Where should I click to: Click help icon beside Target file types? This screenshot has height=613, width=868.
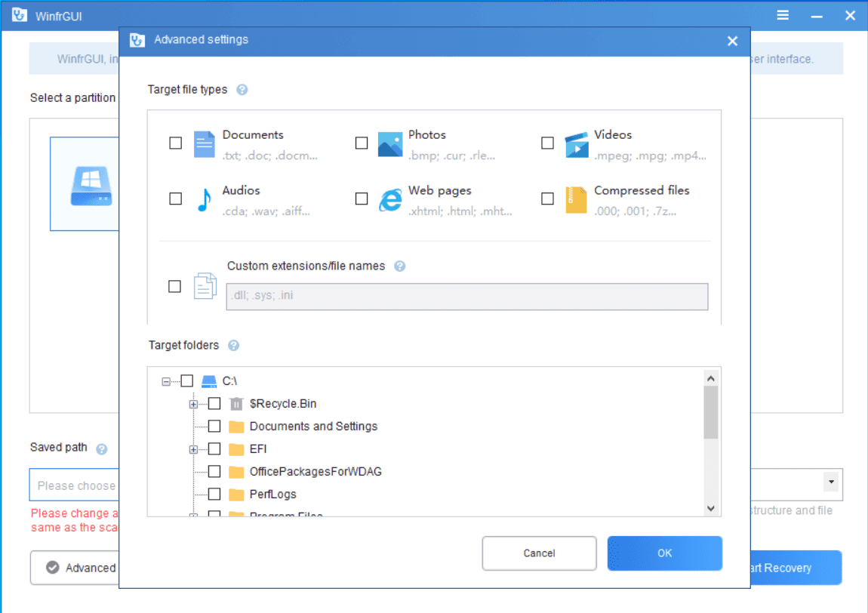point(242,90)
